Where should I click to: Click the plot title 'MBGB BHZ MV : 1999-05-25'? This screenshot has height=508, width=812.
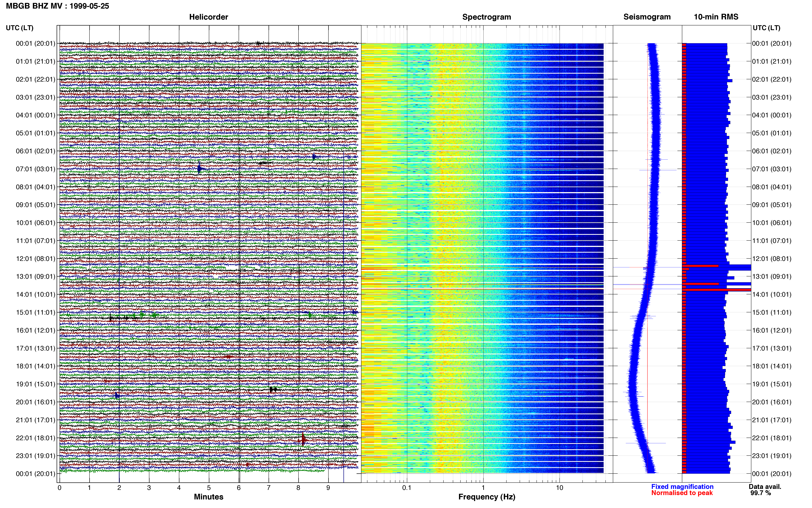[x=57, y=6]
